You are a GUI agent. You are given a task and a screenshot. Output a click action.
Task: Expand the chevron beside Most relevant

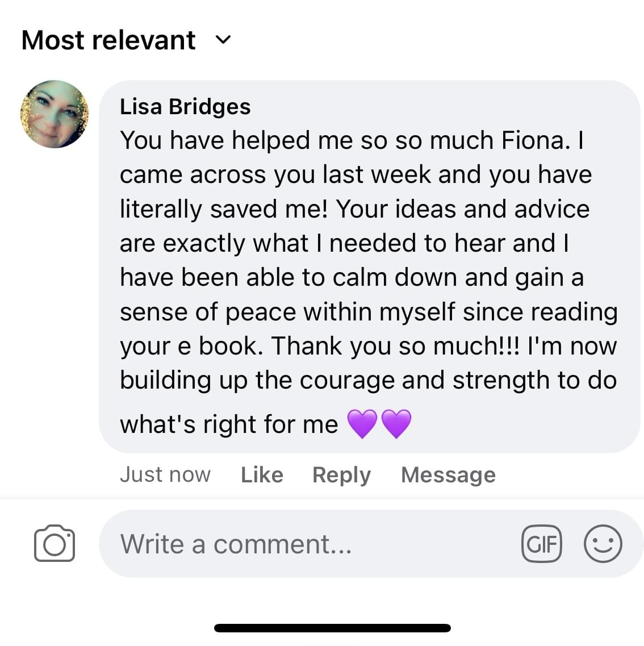(x=224, y=40)
